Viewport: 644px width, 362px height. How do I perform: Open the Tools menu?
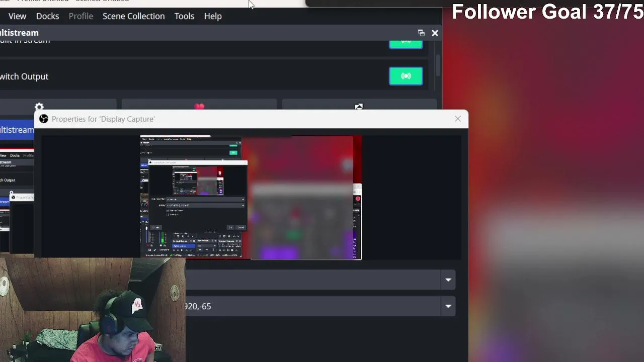pos(184,16)
